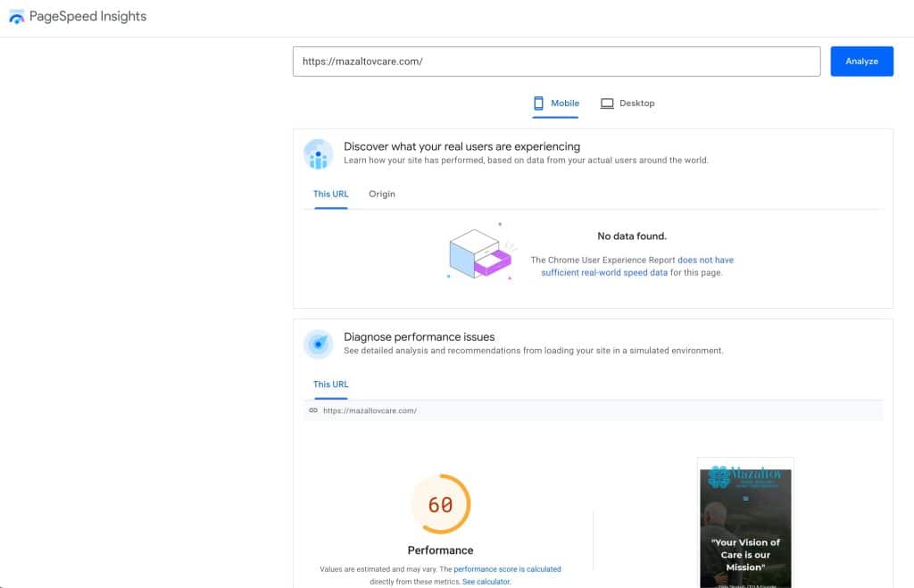The width and height of the screenshot is (914, 588).
Task: Click the Mazaltov logo in the site preview
Action: [x=744, y=478]
